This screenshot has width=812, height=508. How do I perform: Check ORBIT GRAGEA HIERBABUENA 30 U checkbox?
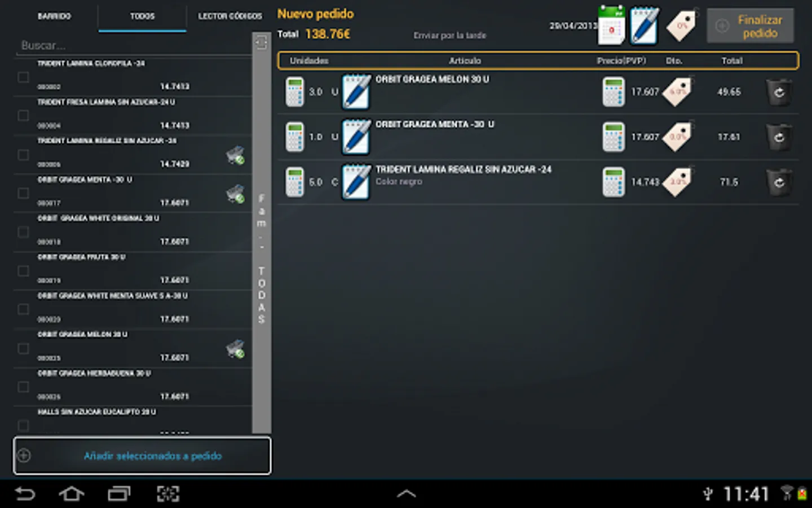(23, 387)
